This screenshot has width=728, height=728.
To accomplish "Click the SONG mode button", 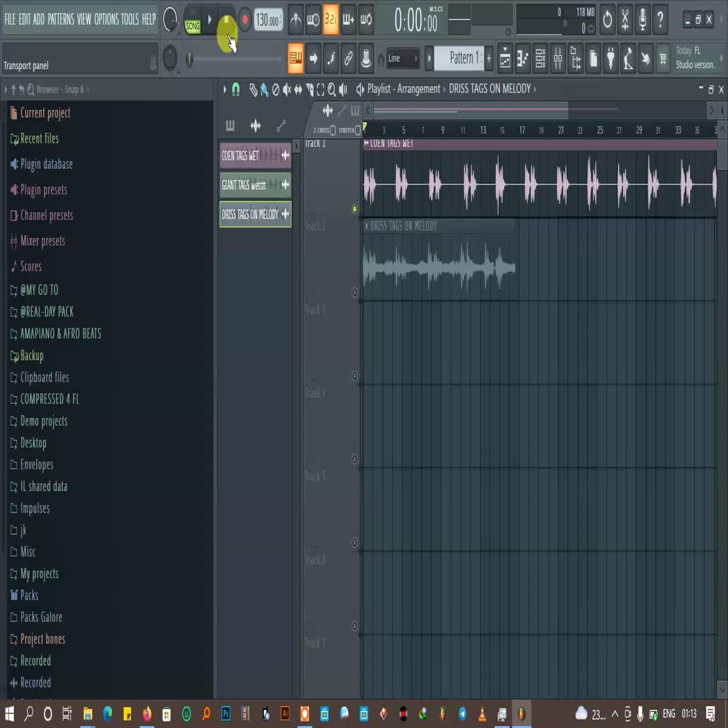I will [193, 27].
